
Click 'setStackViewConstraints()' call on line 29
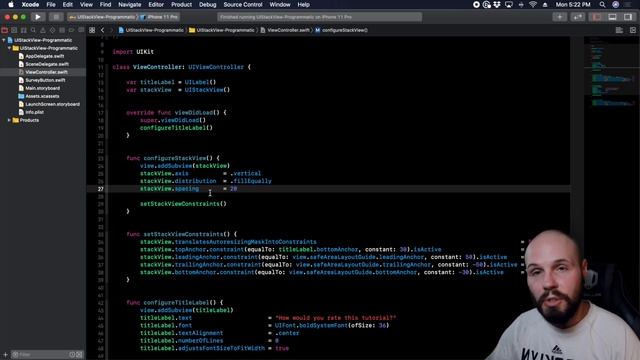(183, 204)
